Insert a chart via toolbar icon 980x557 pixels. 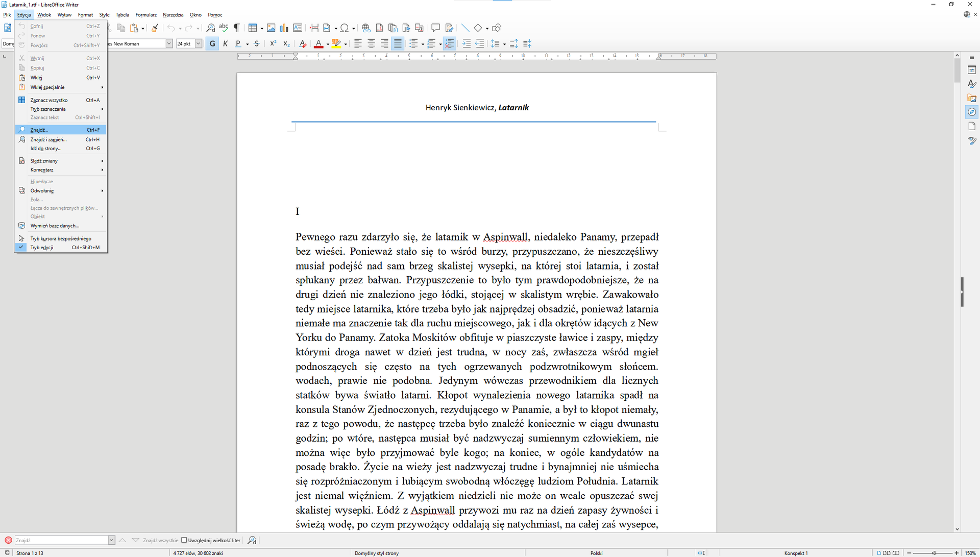[x=284, y=28]
